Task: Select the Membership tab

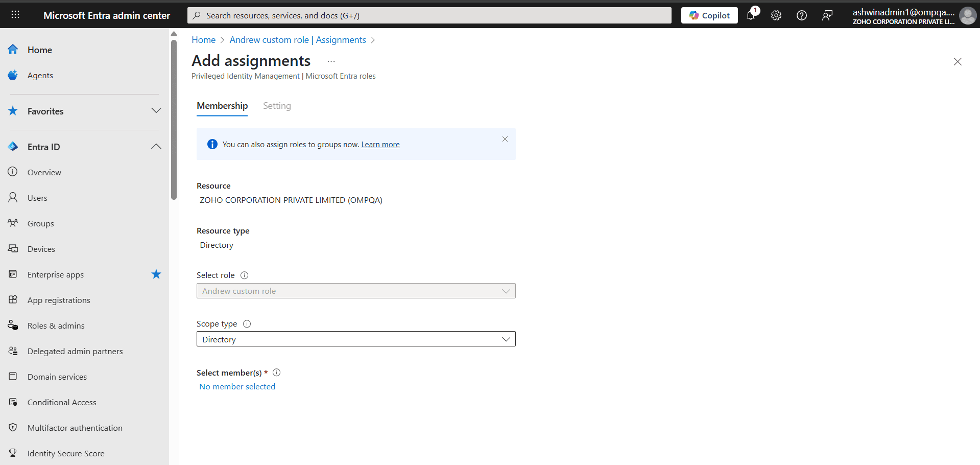Action: (222, 106)
